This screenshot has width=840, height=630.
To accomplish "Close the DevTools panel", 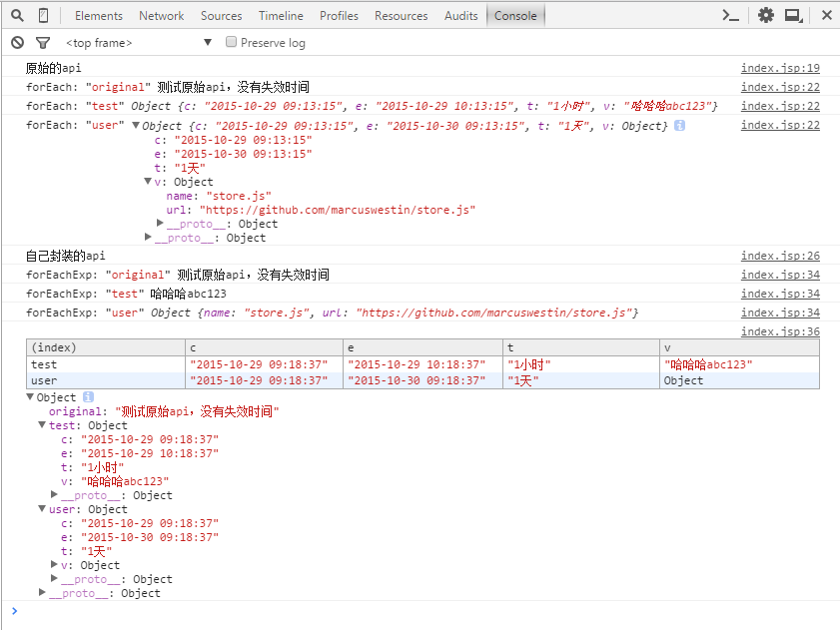I will [827, 16].
